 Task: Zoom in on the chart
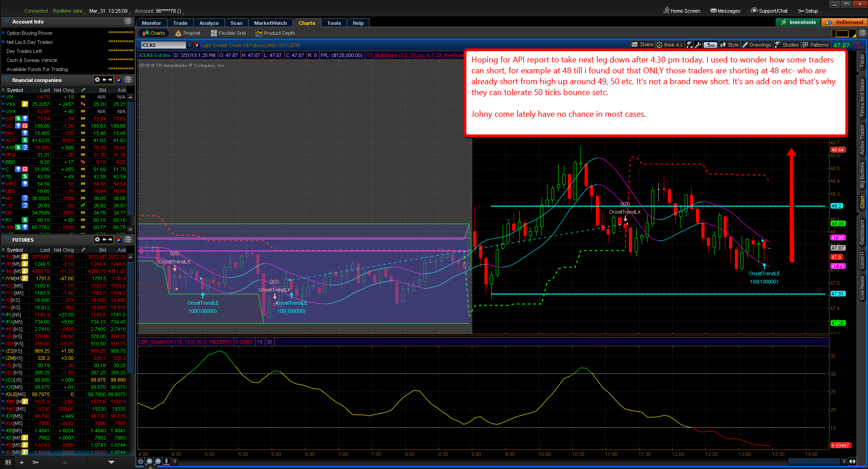[149, 461]
